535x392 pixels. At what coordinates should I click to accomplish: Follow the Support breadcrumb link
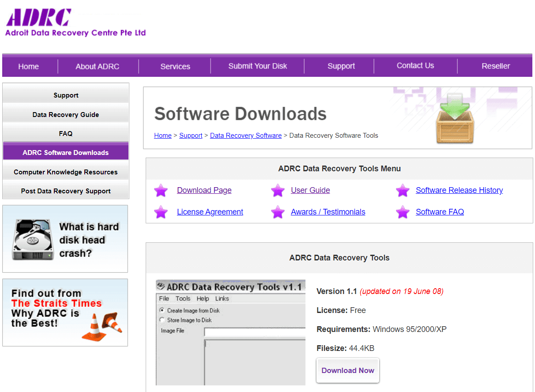191,136
